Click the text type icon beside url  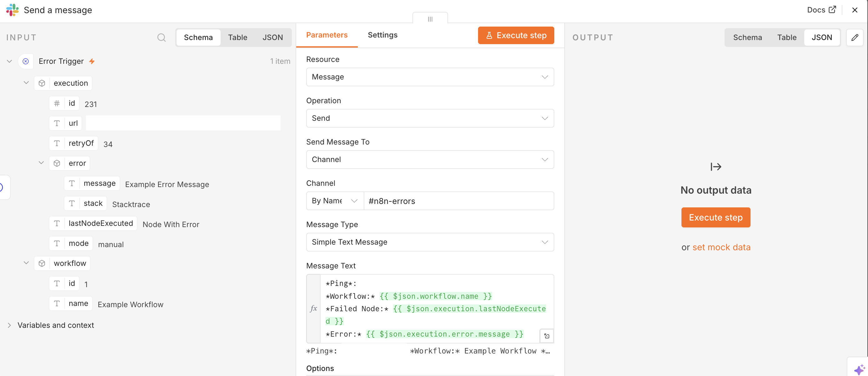(x=57, y=124)
